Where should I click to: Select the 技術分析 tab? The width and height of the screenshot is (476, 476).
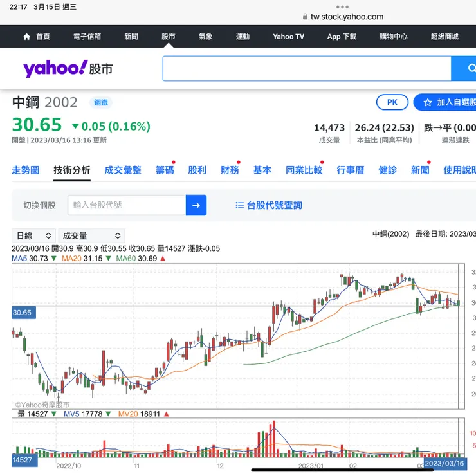click(x=72, y=170)
